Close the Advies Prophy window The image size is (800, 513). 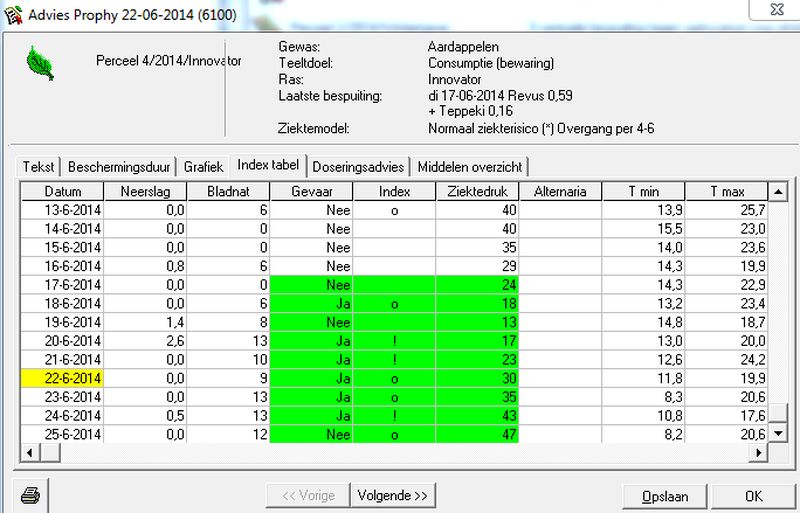(x=775, y=9)
